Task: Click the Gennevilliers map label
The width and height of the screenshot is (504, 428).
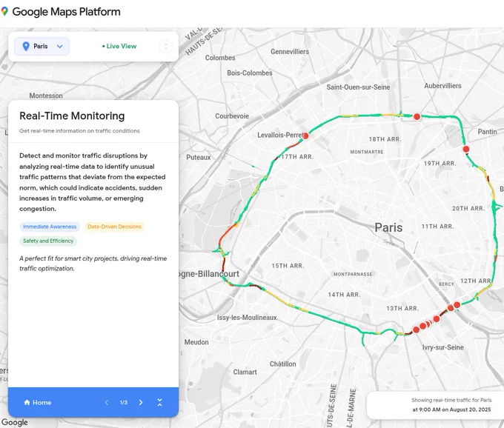Action: click(x=290, y=52)
